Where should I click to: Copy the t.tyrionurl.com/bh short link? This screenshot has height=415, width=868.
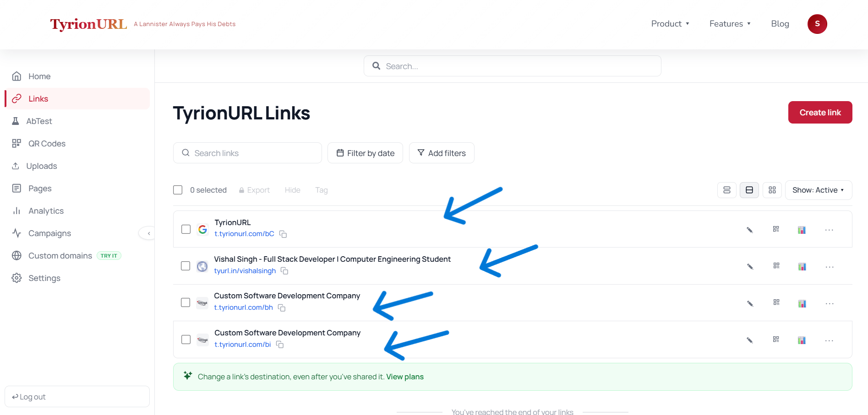(x=282, y=308)
